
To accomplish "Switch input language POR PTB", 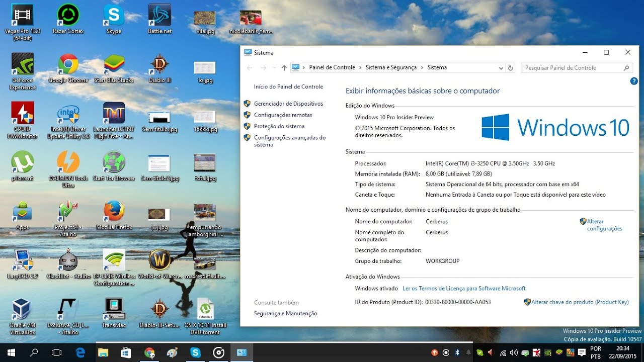I will [x=596, y=352].
